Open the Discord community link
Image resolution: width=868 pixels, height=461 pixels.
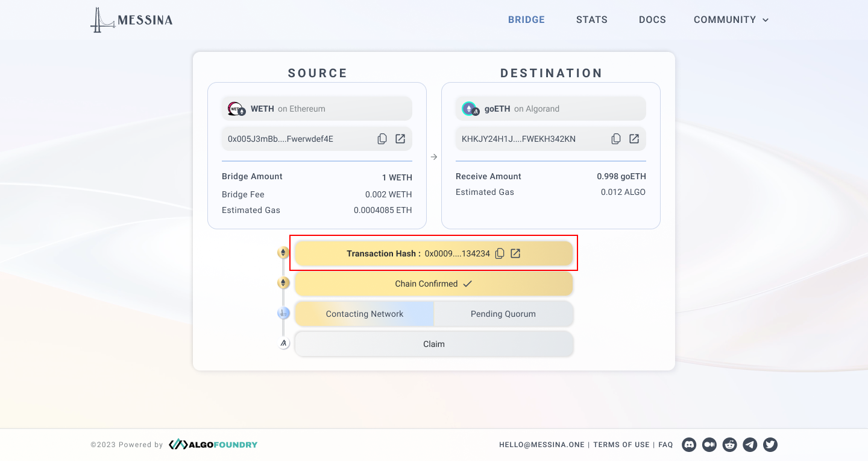(689, 445)
